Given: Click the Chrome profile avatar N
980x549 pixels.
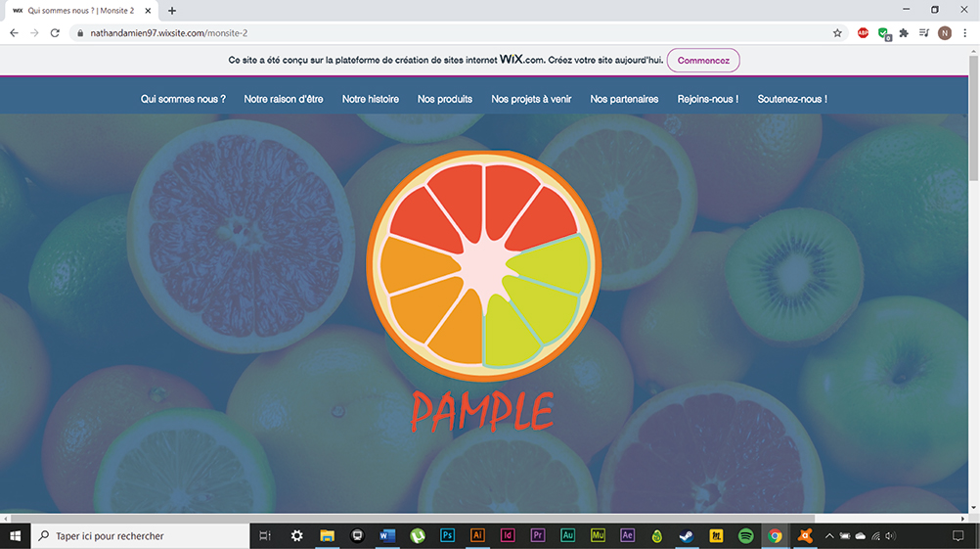Looking at the screenshot, I should (x=944, y=32).
